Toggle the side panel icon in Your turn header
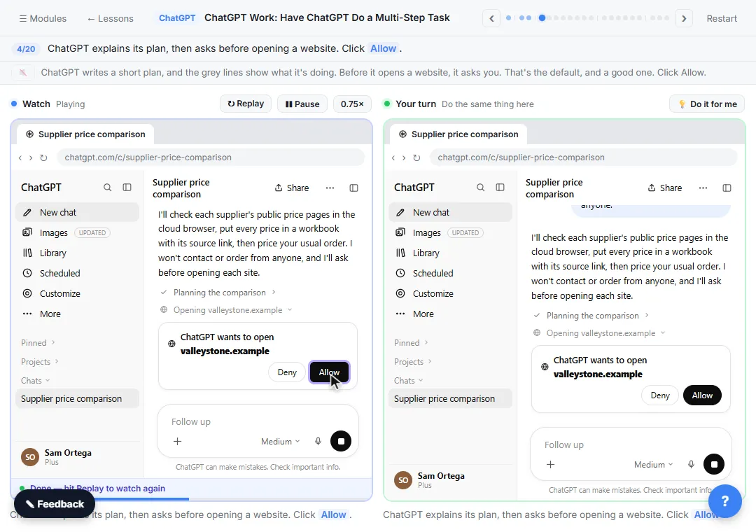The height and width of the screenshot is (532, 756). (727, 188)
